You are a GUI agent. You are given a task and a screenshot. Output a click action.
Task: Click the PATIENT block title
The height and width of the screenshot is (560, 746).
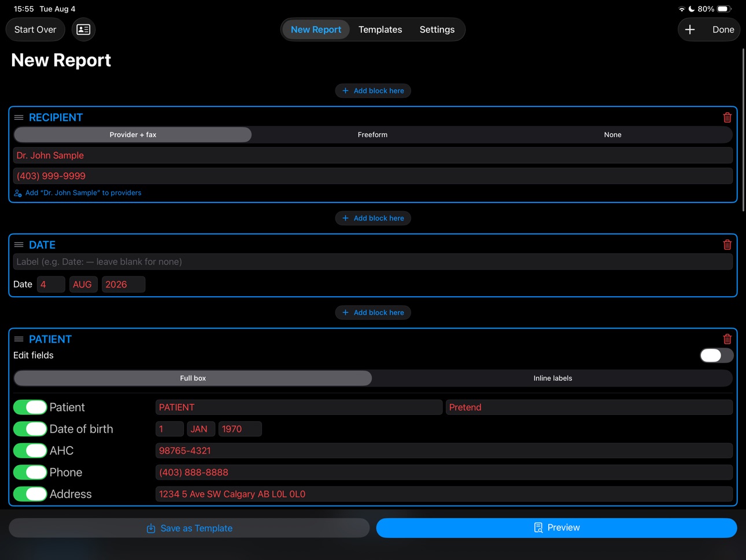click(50, 339)
